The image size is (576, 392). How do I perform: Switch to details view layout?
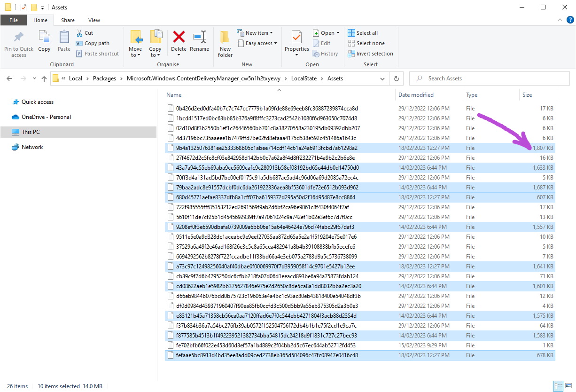point(558,386)
